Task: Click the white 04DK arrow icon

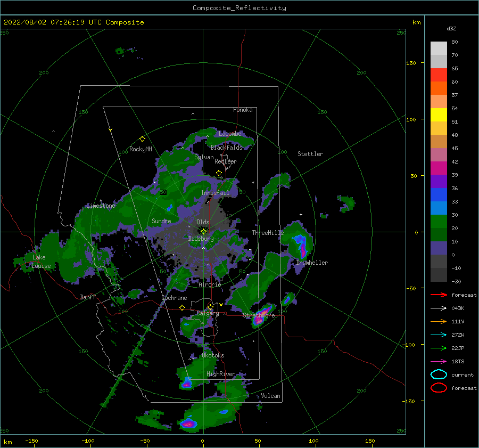Action: 439,308
